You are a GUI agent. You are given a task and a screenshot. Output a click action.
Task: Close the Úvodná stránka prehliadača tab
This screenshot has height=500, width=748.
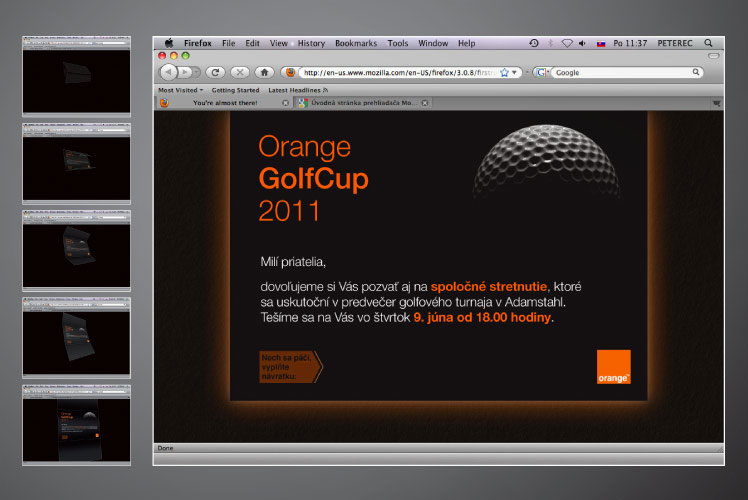[x=425, y=103]
